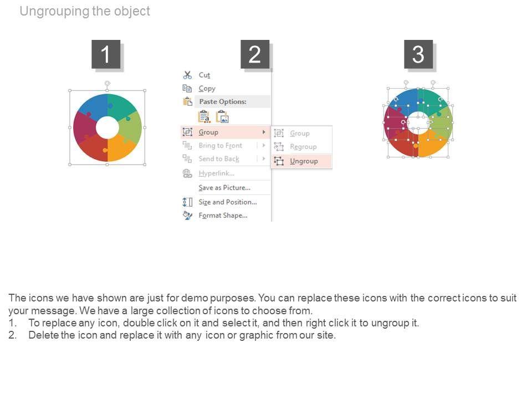Expand the Group submenu arrow
532x399 pixels.
tap(264, 132)
